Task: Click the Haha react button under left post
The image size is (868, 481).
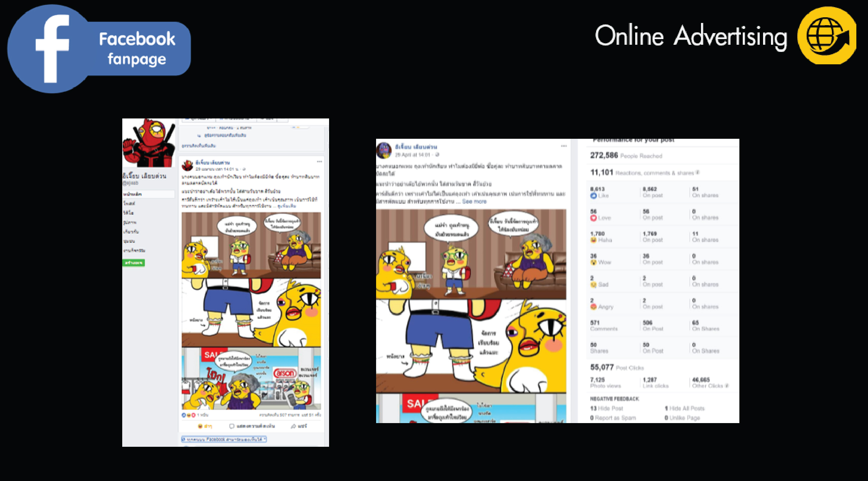Action: 205,426
